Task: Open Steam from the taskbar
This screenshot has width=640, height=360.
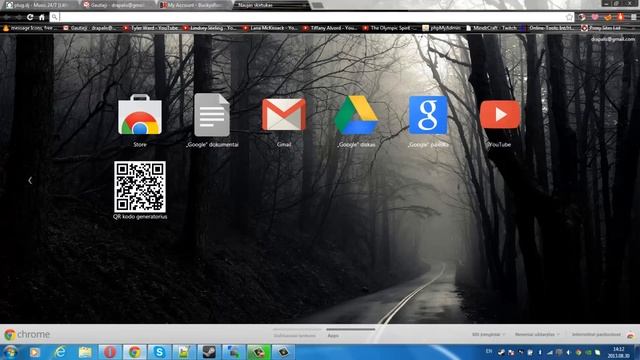Action: (209, 352)
